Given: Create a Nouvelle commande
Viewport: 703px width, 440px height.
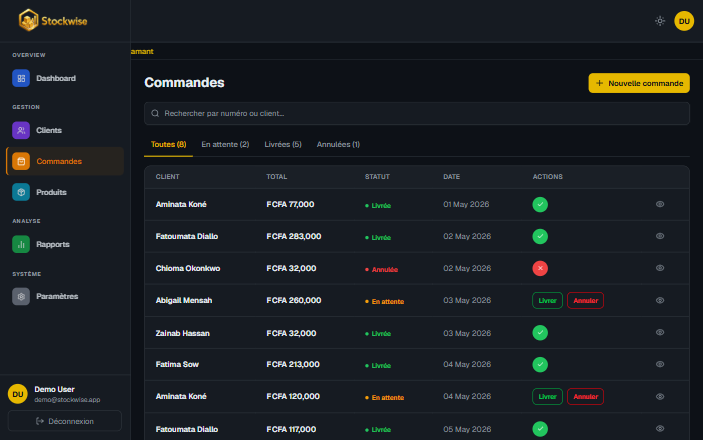Looking at the screenshot, I should point(639,83).
